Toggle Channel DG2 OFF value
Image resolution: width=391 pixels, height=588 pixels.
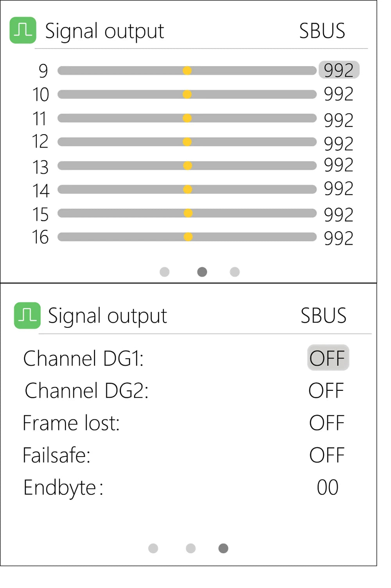tap(326, 390)
